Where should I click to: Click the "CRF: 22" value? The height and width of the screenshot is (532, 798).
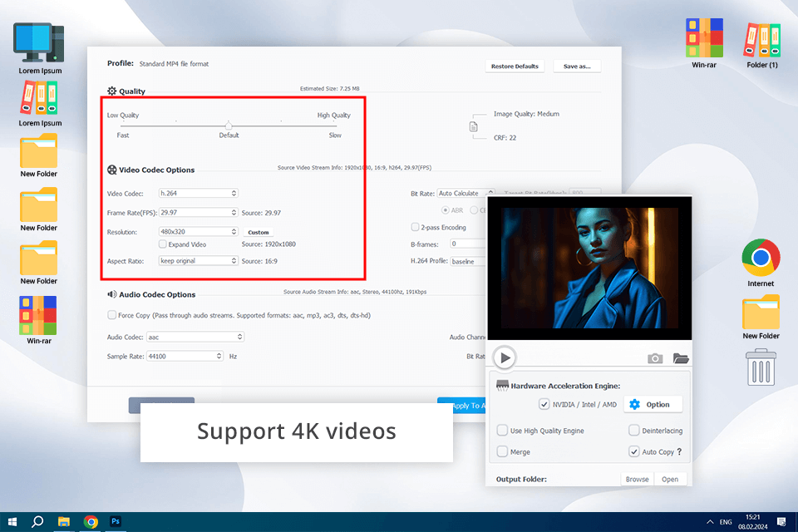tap(505, 137)
